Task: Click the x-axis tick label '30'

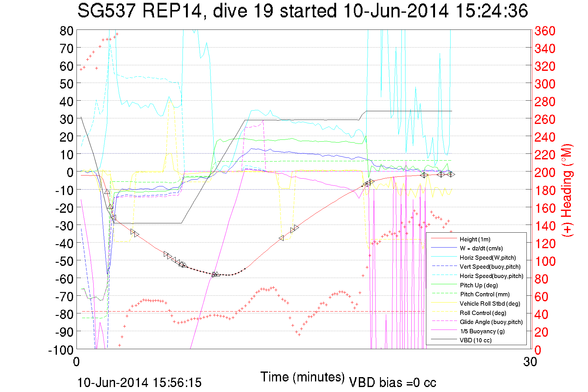Action: tap(530, 362)
